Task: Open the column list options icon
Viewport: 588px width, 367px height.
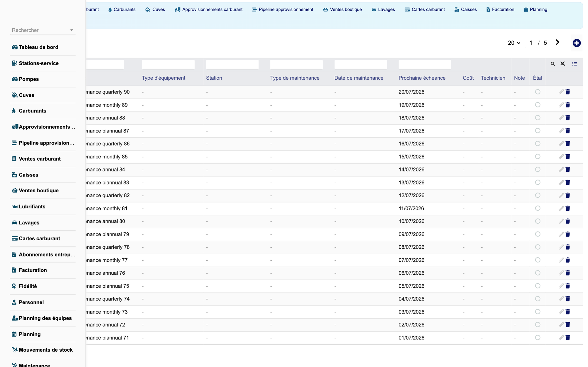Action: click(574, 64)
